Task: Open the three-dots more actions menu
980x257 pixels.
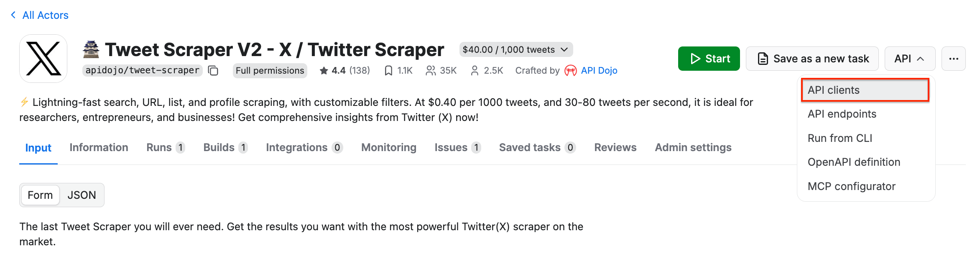Action: tap(953, 59)
